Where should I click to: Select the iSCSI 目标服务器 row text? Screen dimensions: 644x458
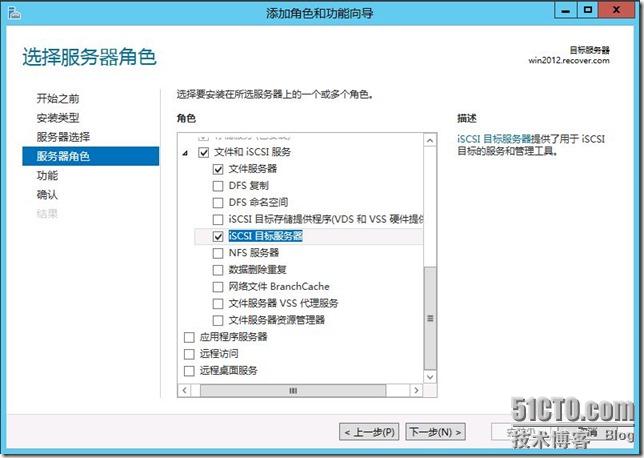pyautogui.click(x=266, y=236)
